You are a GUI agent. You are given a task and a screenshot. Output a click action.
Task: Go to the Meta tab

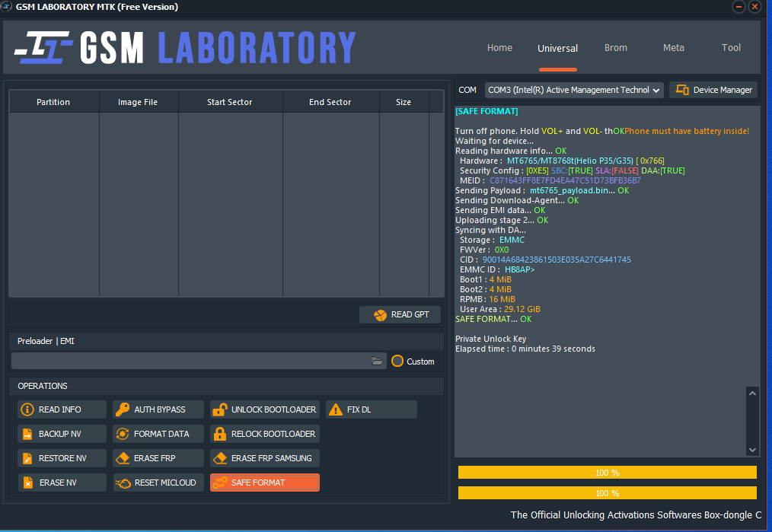tap(674, 48)
